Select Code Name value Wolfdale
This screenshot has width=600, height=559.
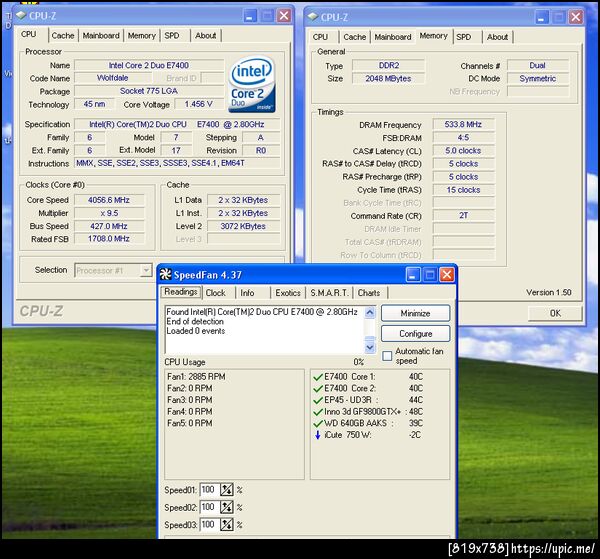click(112, 78)
